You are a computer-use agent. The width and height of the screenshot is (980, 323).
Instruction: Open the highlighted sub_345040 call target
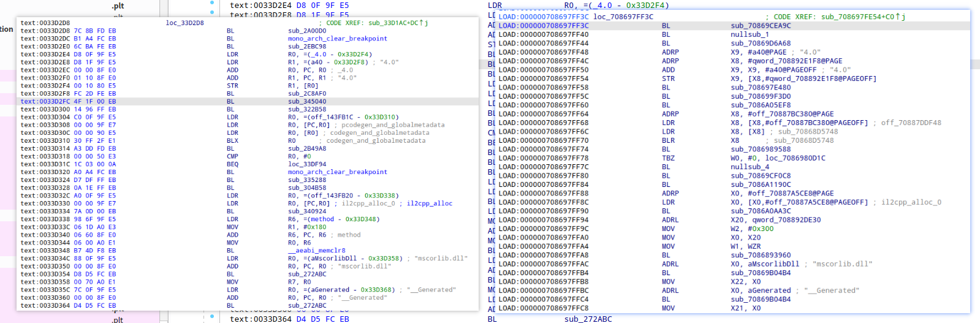307,102
